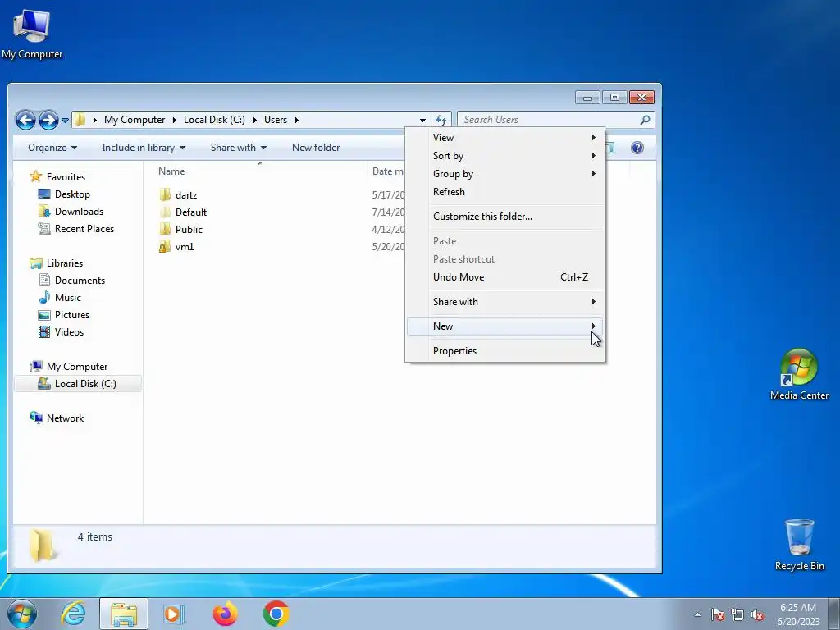Open Share with toolbar dropdown
This screenshot has width=840, height=630.
(239, 148)
